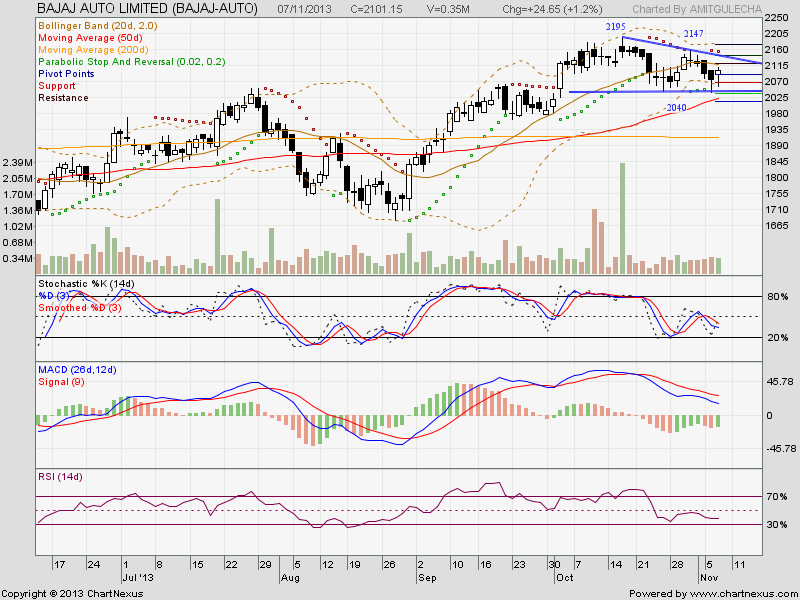This screenshot has height=600, width=800.
Task: Click the 2147 price annotation
Action: click(693, 34)
